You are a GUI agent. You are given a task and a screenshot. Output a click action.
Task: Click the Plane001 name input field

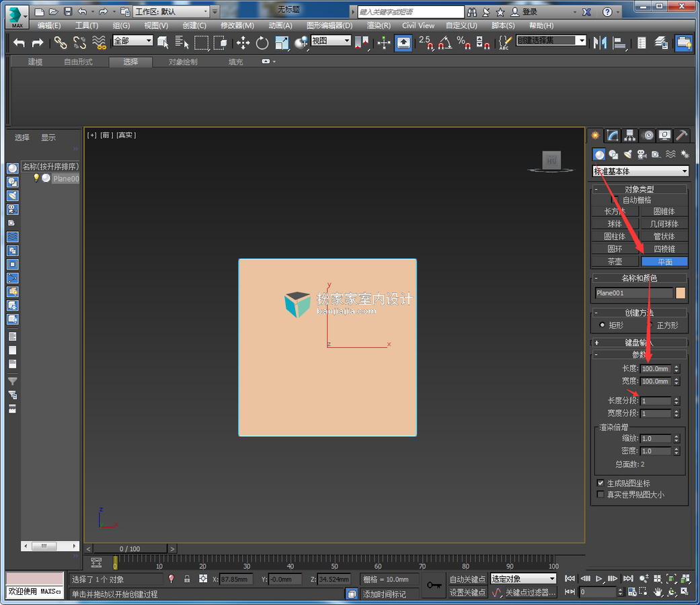[633, 292]
